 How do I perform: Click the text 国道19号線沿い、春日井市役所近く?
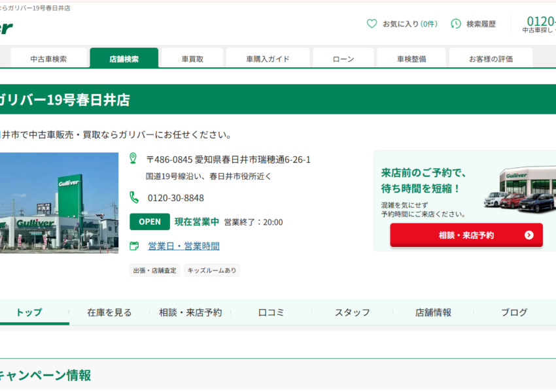tap(208, 176)
